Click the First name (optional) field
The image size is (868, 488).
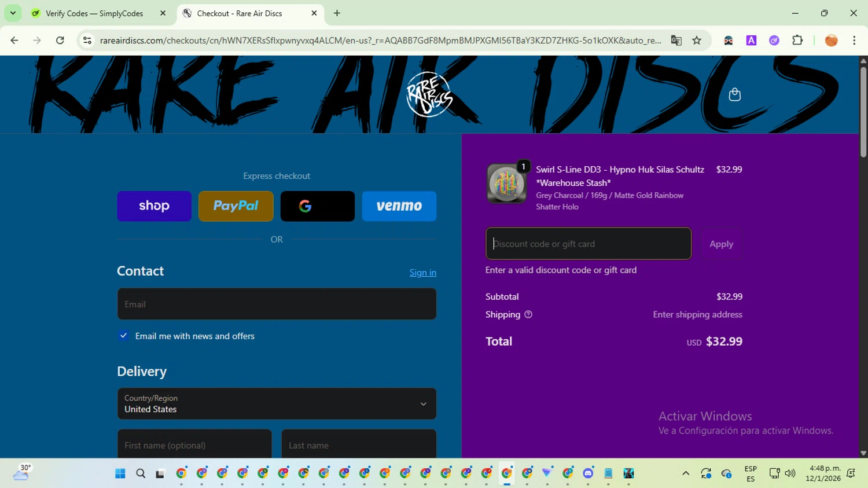pos(194,444)
